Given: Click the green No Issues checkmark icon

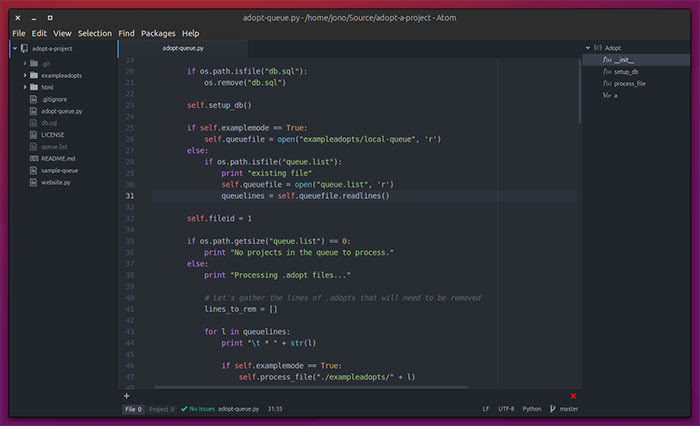Looking at the screenshot, I should [184, 409].
